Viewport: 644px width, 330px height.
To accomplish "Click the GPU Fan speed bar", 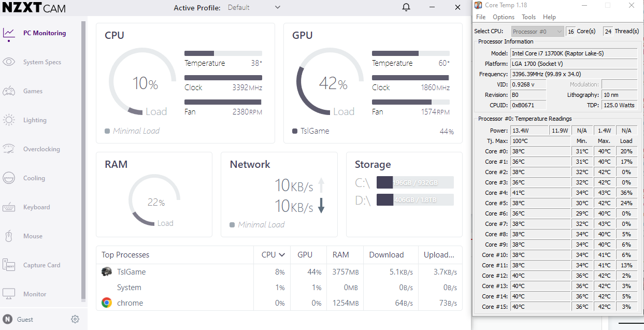I will pyautogui.click(x=411, y=102).
